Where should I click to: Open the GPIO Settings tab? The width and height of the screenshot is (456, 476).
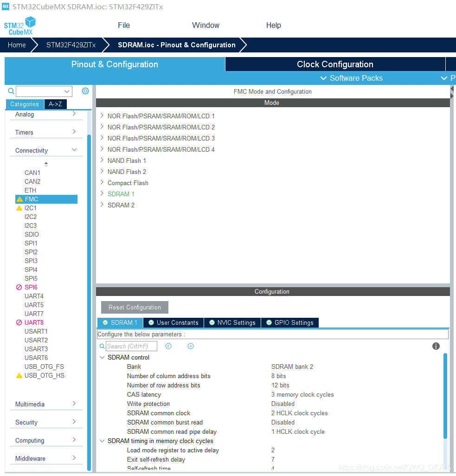pos(290,322)
